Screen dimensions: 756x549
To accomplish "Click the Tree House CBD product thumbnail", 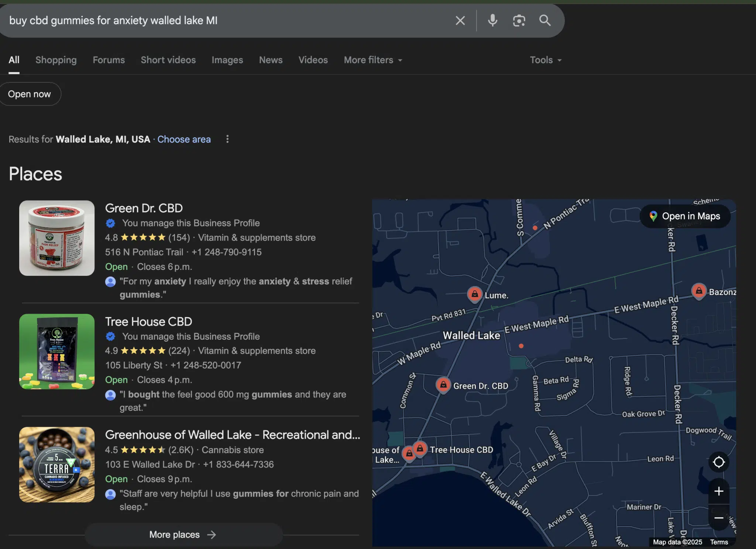I will click(x=57, y=351).
